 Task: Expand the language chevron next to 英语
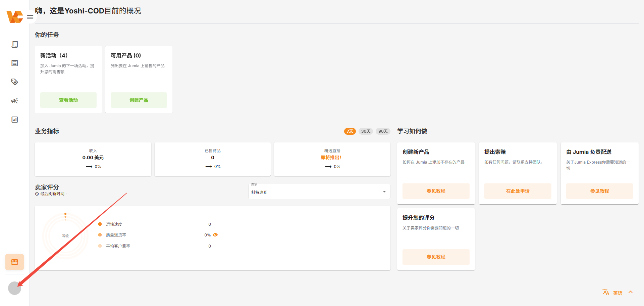[631, 292]
